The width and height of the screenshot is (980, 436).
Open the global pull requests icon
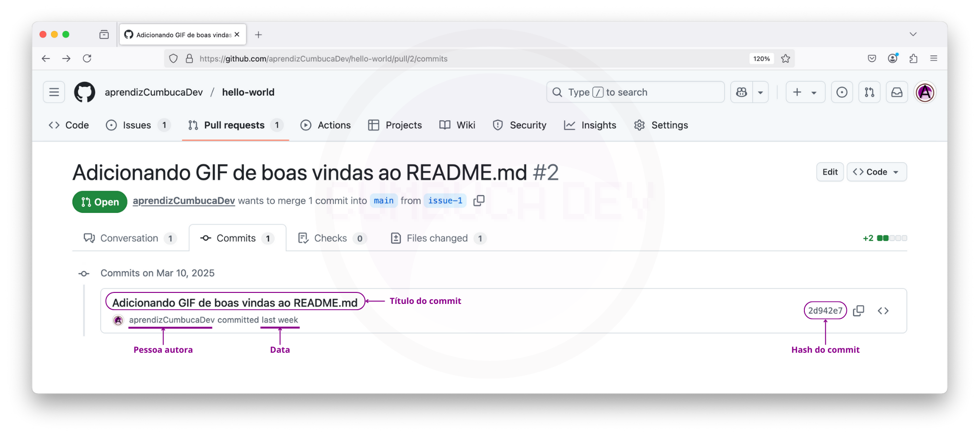click(869, 92)
